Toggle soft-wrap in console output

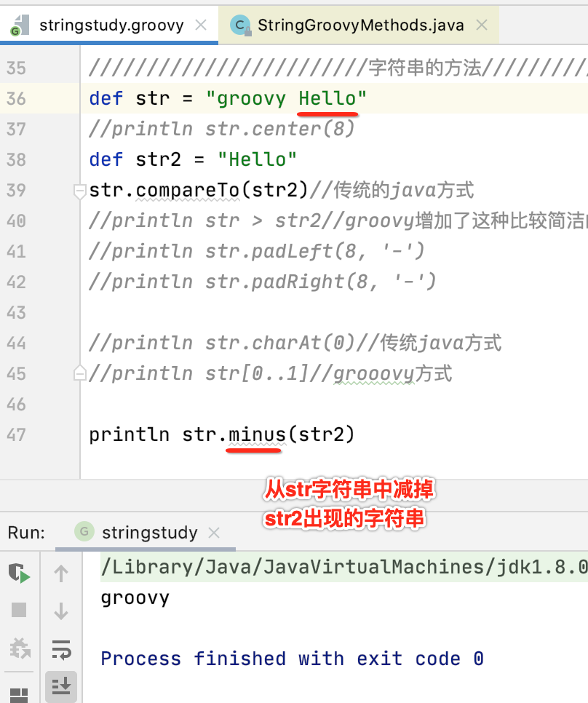(x=61, y=649)
